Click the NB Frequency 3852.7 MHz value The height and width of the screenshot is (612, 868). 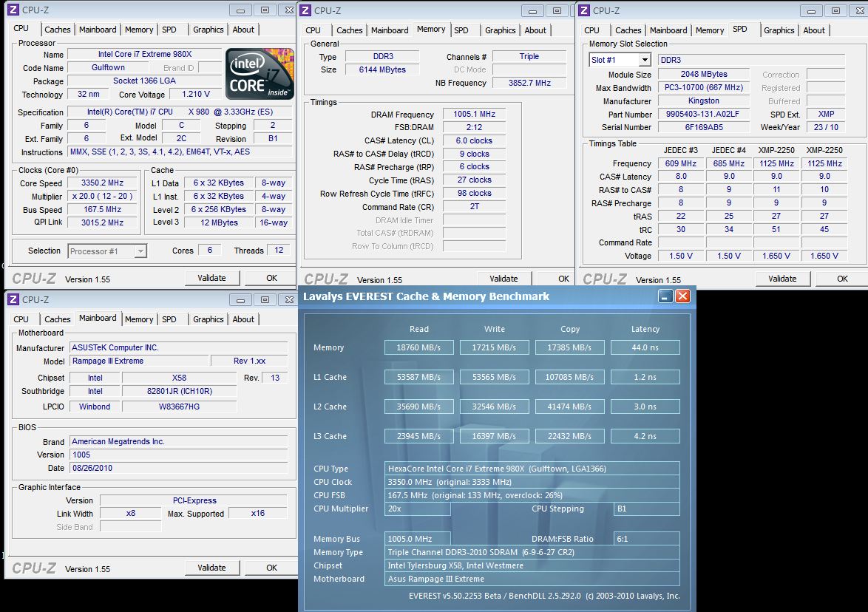[x=529, y=83]
